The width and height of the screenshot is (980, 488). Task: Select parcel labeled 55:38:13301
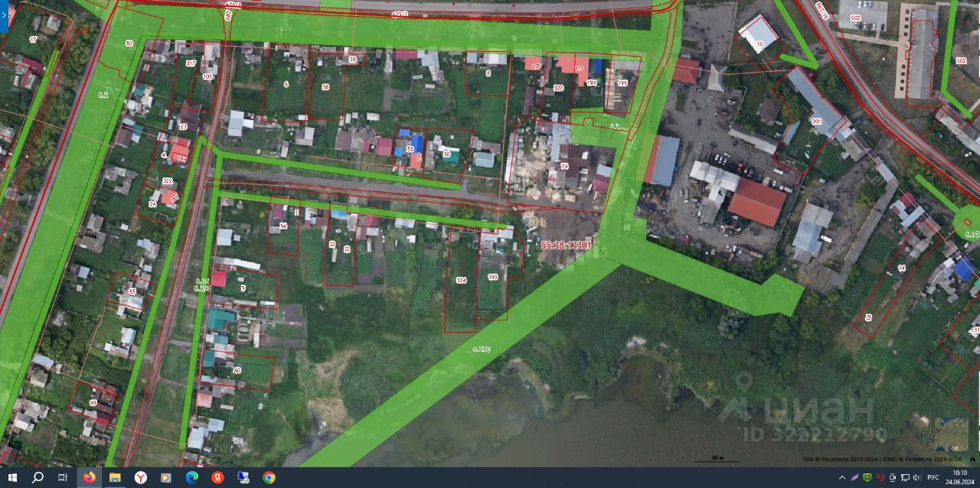(x=566, y=246)
